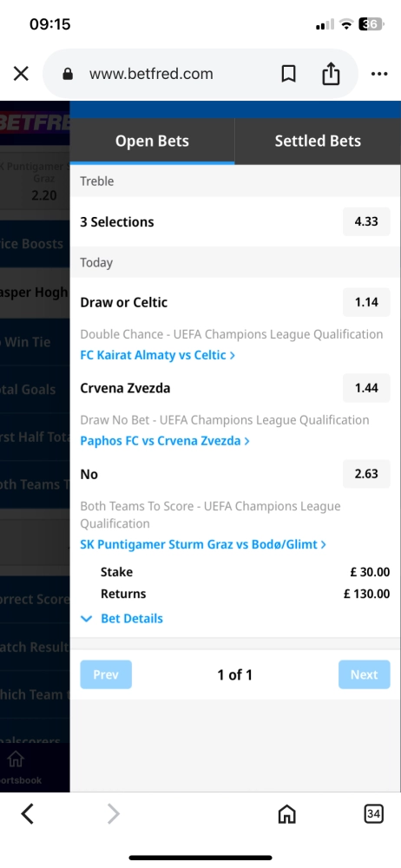Tap the browser close X icon
Viewport: 401px width, 868px height.
[21, 74]
